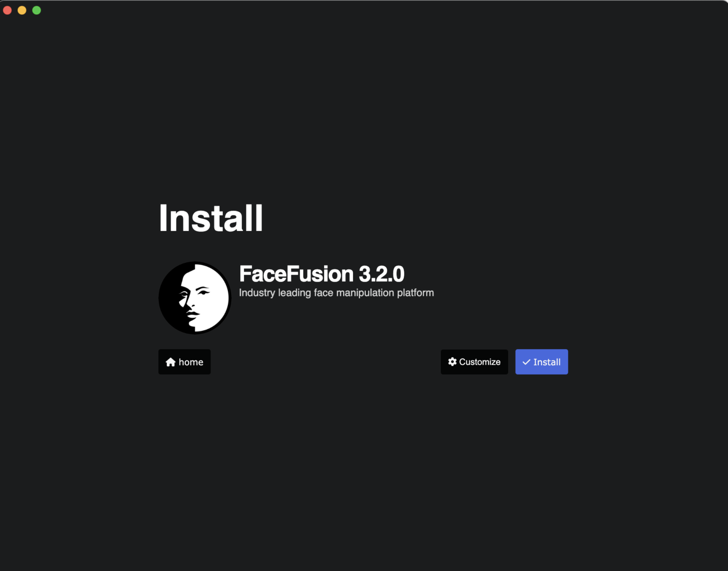Click the green maximize window button
This screenshot has height=571, width=728.
(36, 10)
